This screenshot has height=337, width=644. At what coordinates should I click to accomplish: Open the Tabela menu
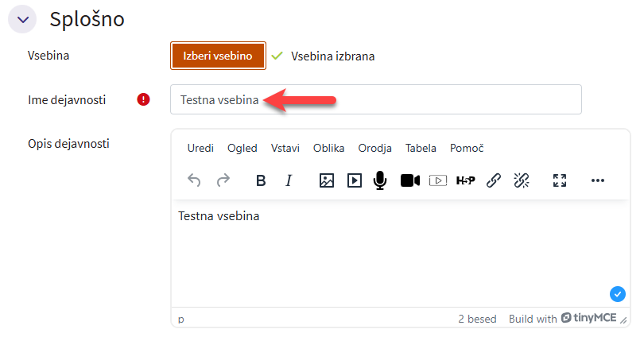(421, 148)
